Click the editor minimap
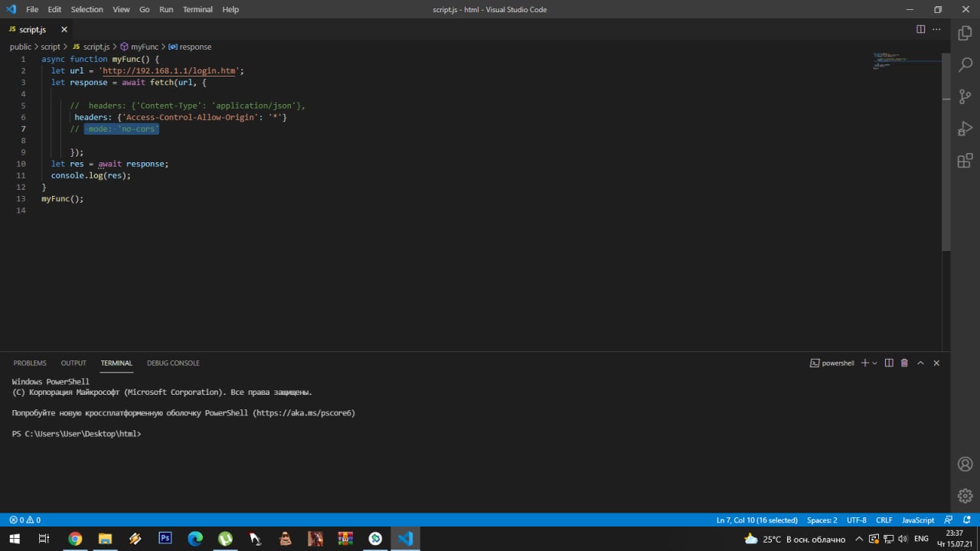This screenshot has width=980, height=551. coord(906,61)
